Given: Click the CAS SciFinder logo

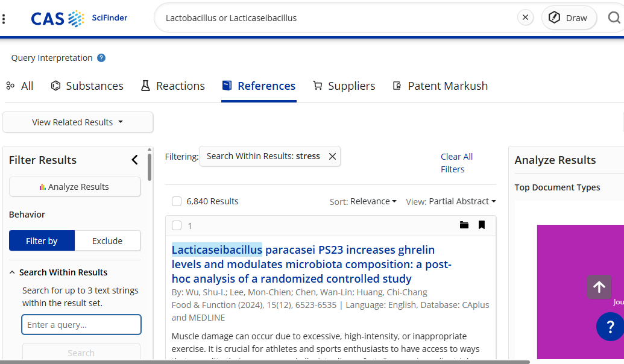Looking at the screenshot, I should tap(79, 18).
